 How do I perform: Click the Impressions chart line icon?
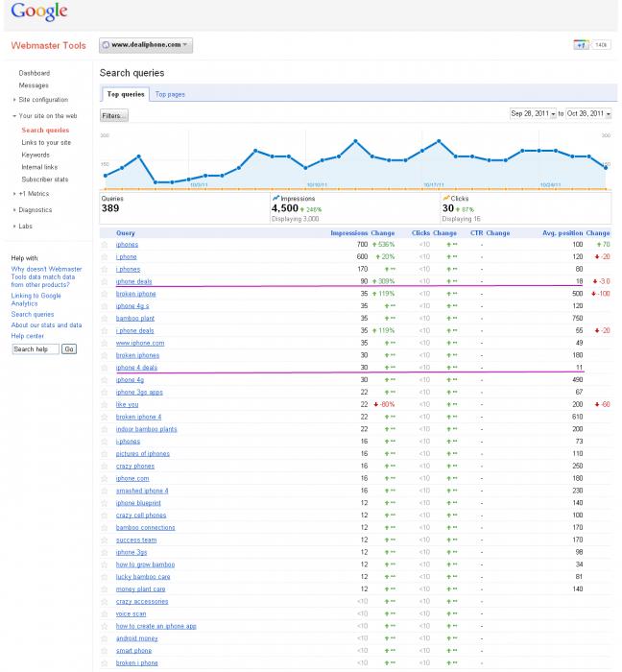tap(275, 198)
